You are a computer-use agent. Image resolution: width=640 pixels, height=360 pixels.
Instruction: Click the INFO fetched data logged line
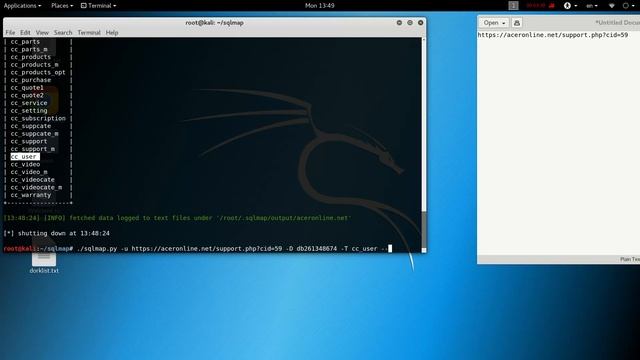click(x=177, y=218)
